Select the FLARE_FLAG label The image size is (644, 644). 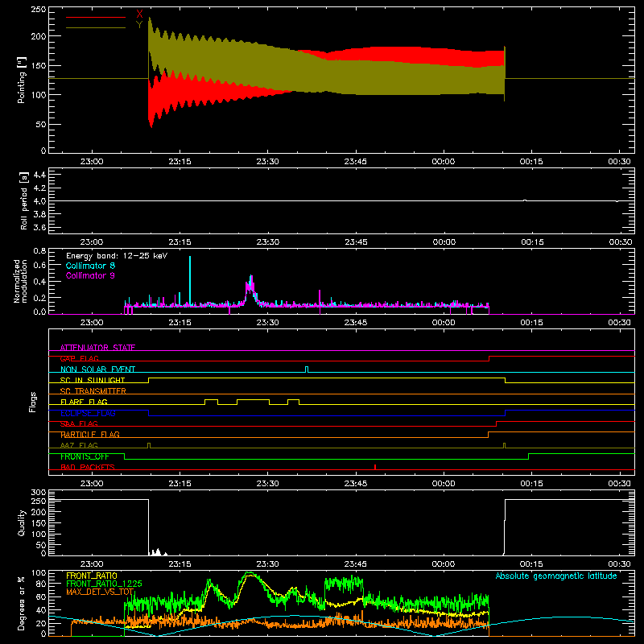point(84,402)
